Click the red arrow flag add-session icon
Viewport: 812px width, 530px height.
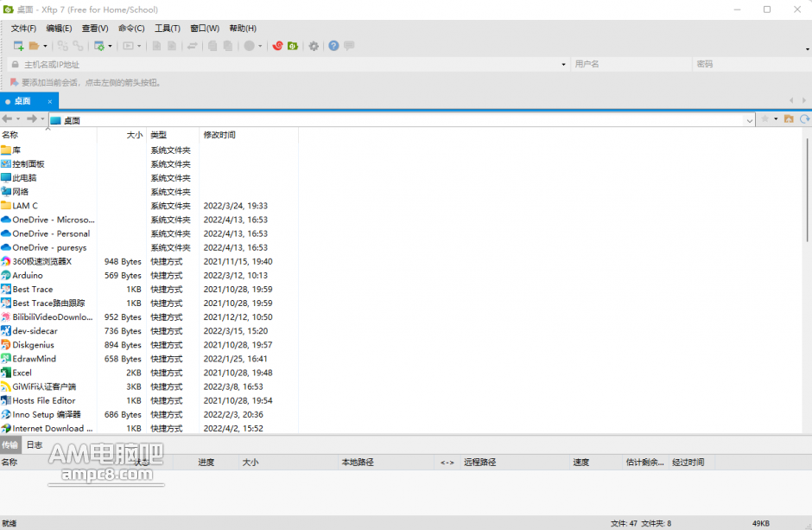[x=14, y=82]
